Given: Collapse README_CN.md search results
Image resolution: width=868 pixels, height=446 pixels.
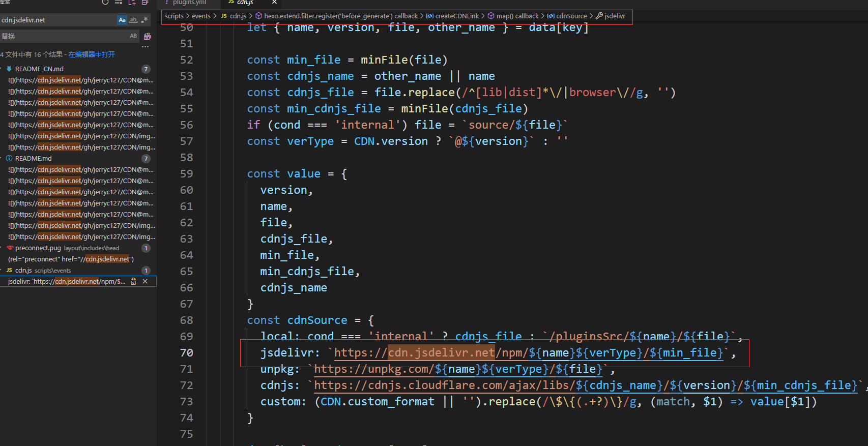Looking at the screenshot, I should tap(2, 69).
